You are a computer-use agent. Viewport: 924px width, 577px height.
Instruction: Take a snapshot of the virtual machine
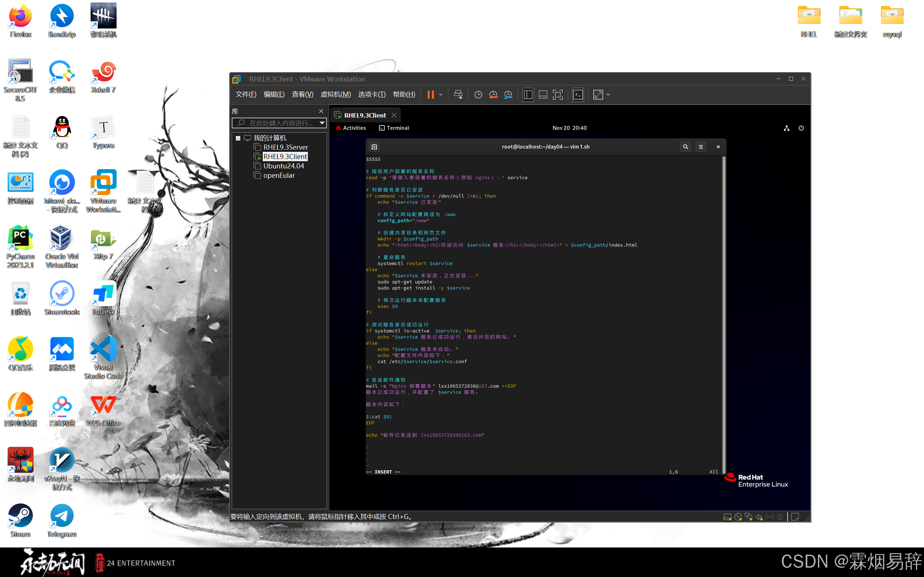pos(478,94)
